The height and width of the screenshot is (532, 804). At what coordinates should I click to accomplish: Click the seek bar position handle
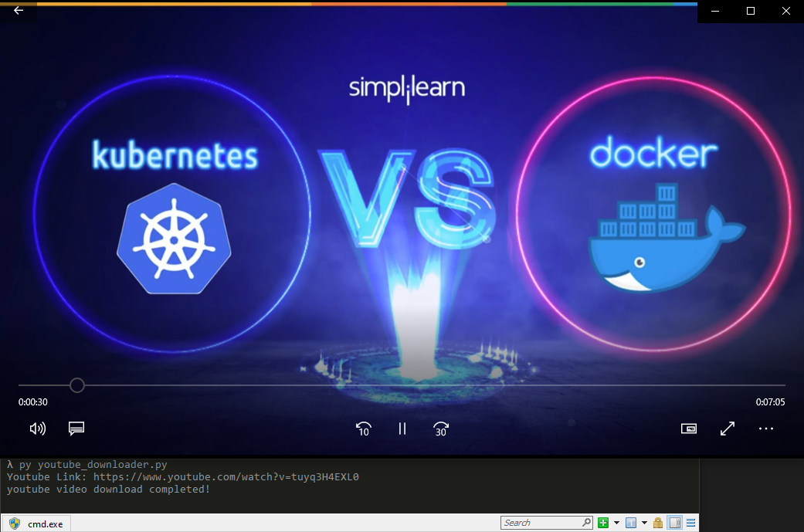click(x=77, y=385)
